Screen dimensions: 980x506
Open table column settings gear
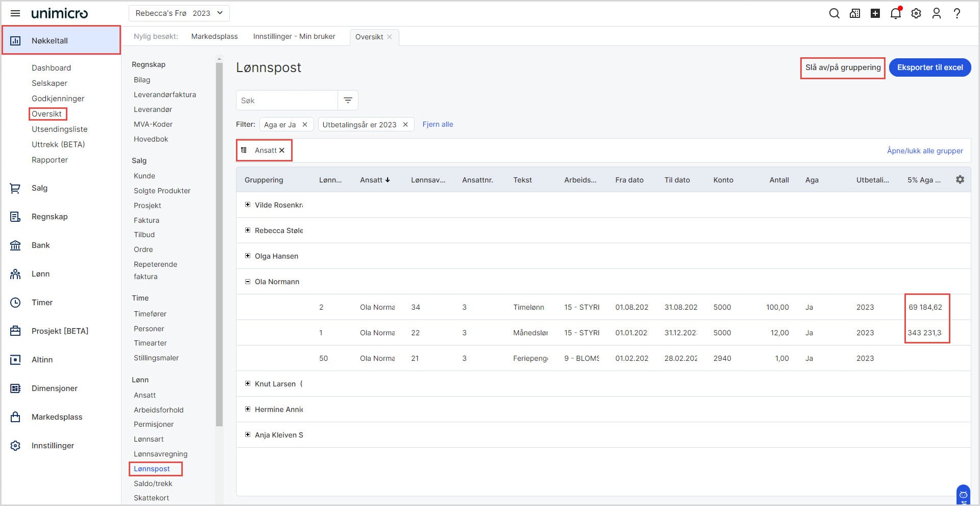point(960,179)
